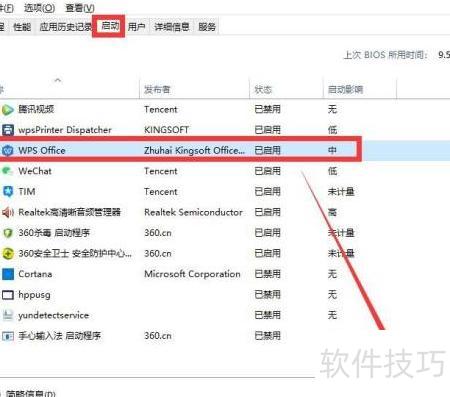Select the yundetectservice entry
450x397 pixels.
[54, 315]
